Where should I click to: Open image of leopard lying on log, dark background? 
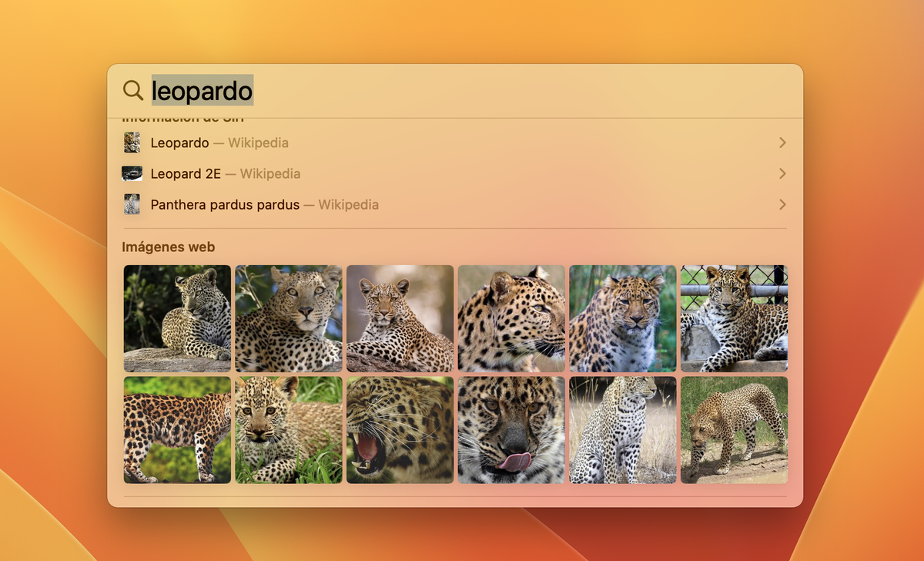(x=177, y=318)
